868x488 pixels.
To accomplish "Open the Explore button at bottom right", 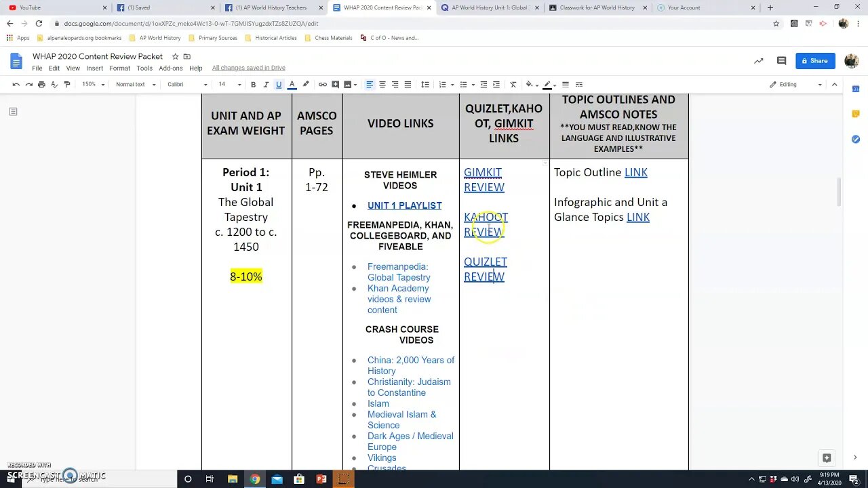I will pyautogui.click(x=826, y=457).
